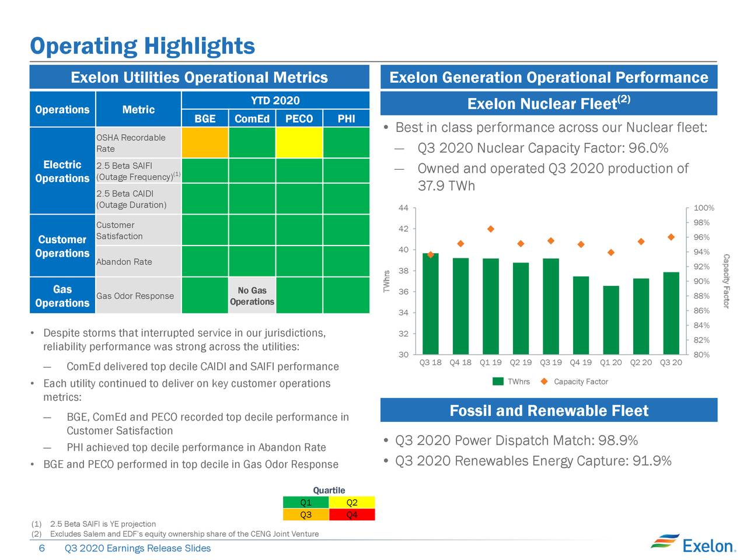Click the 100% right axis label
The width and height of the screenshot is (747, 560).
click(704, 208)
